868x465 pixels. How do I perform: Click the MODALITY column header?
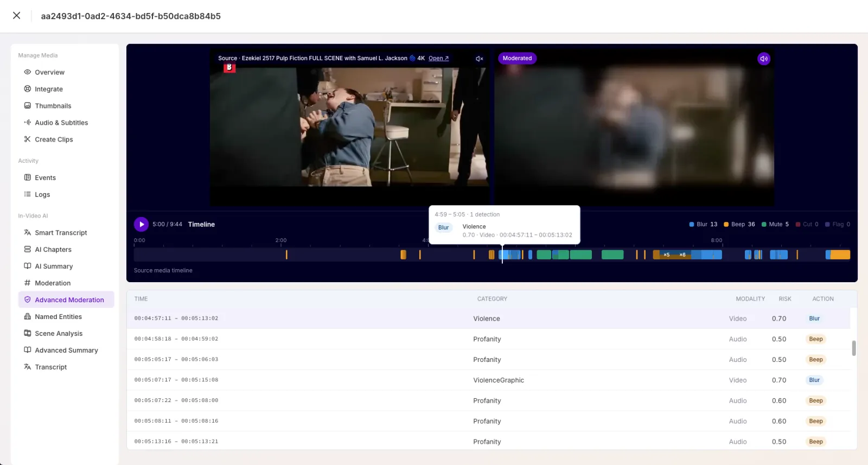point(750,299)
